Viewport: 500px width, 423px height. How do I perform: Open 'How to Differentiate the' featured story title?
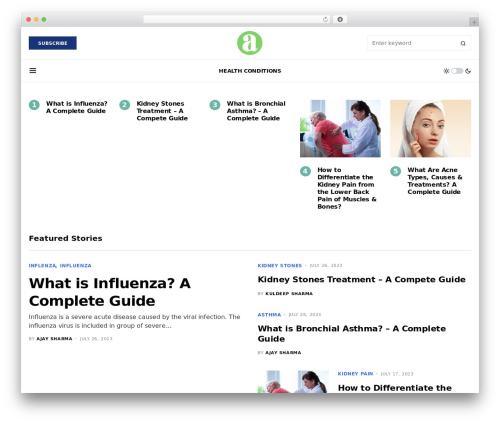click(395, 388)
